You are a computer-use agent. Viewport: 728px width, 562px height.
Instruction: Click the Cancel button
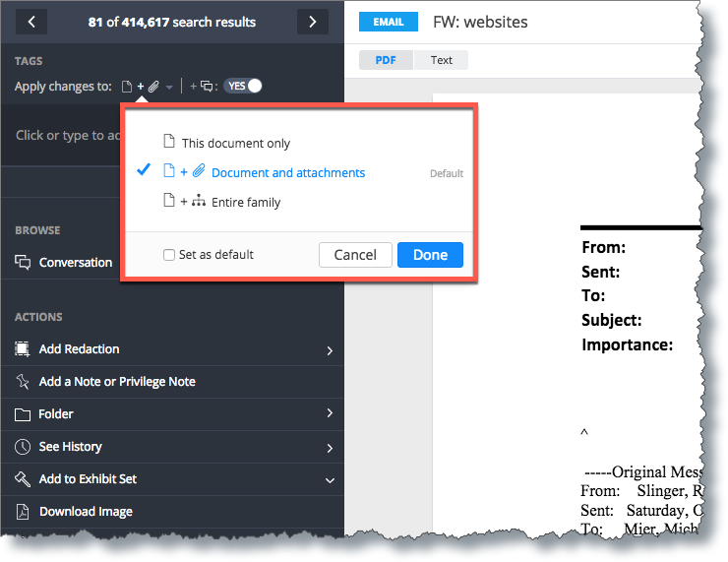click(x=356, y=255)
